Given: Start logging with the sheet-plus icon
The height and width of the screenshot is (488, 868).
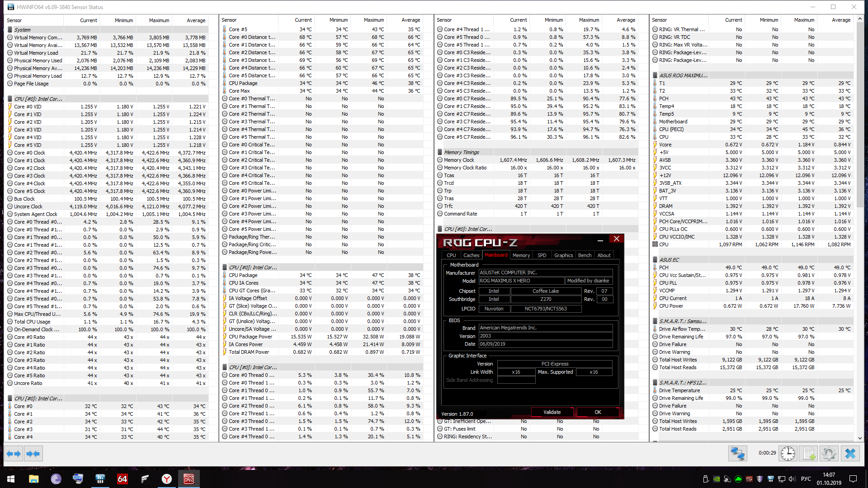Looking at the screenshot, I should pyautogui.click(x=809, y=453).
